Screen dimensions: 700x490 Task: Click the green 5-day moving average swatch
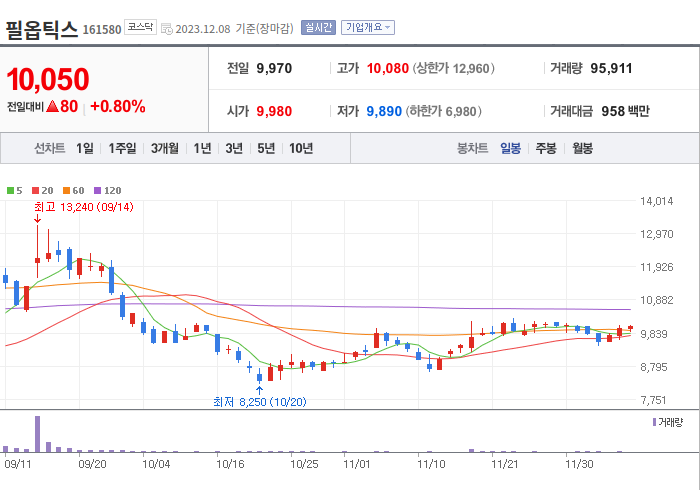point(10,191)
